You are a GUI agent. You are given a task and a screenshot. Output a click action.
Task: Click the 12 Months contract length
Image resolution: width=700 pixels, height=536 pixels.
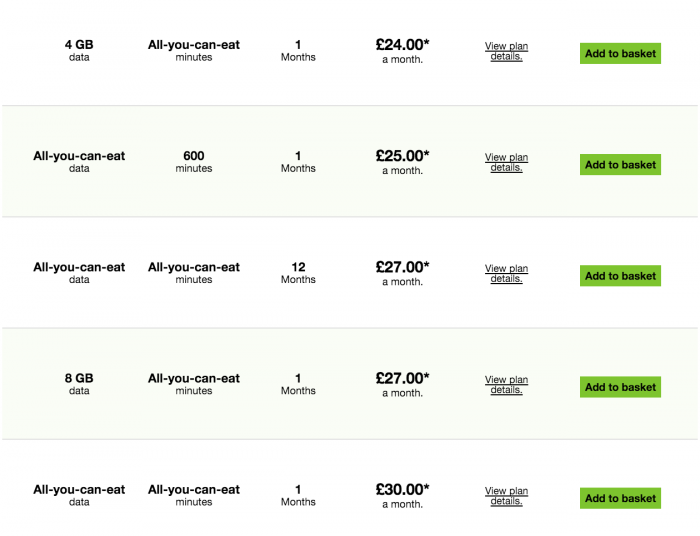(x=298, y=273)
